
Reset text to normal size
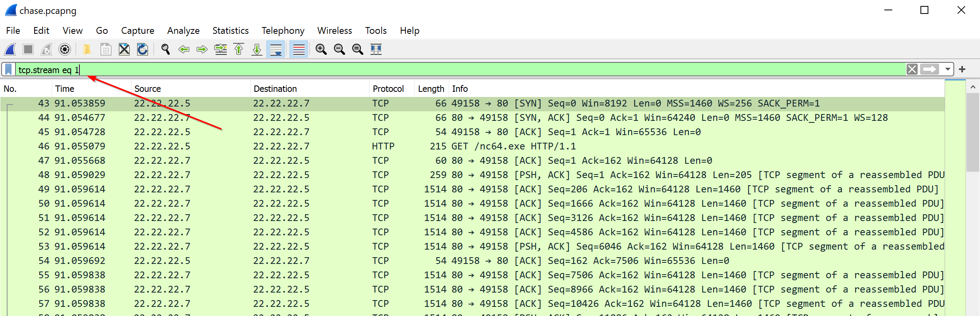click(x=358, y=49)
